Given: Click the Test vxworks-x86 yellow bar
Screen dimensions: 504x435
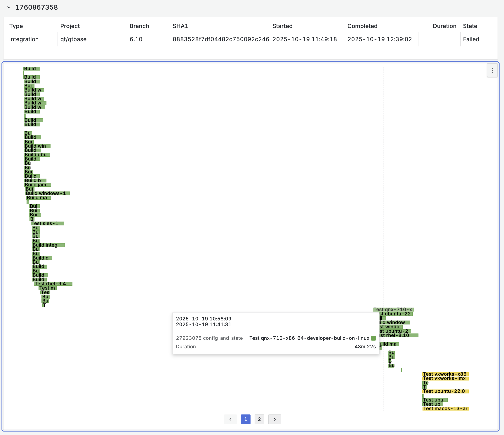Looking at the screenshot, I should point(445,374).
